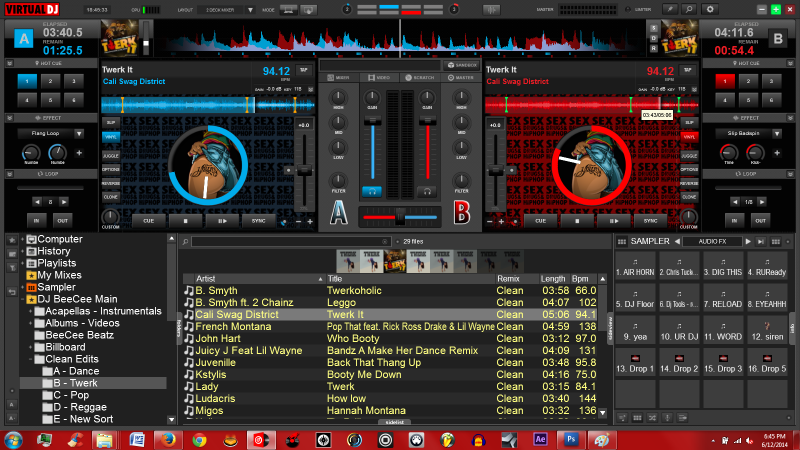Set loop OUT point on deck B
800x450 pixels.
click(x=761, y=221)
